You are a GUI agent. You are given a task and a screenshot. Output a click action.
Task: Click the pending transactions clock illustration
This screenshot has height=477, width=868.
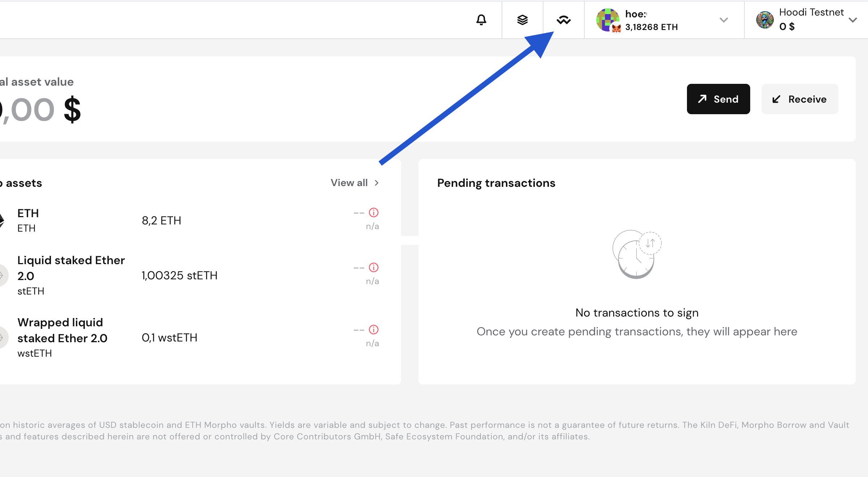click(637, 254)
